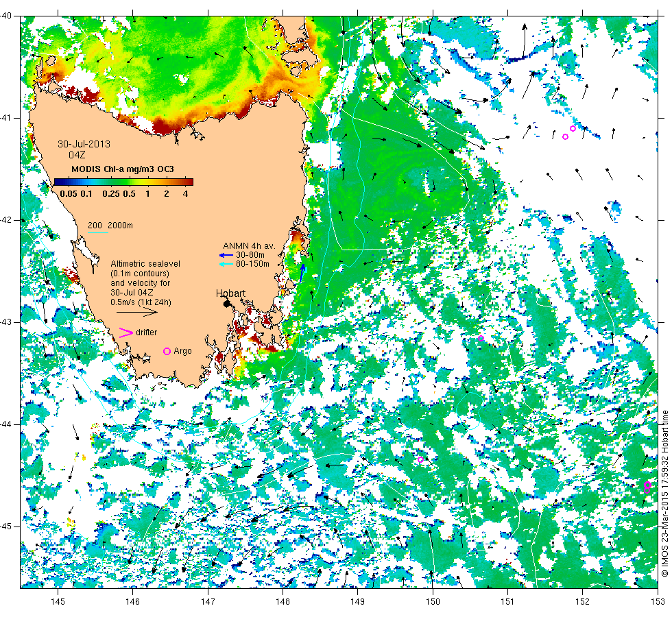Click the Argo float circle near 150.6E 43.2S
Screen dimensions: 672x617
[481, 339]
